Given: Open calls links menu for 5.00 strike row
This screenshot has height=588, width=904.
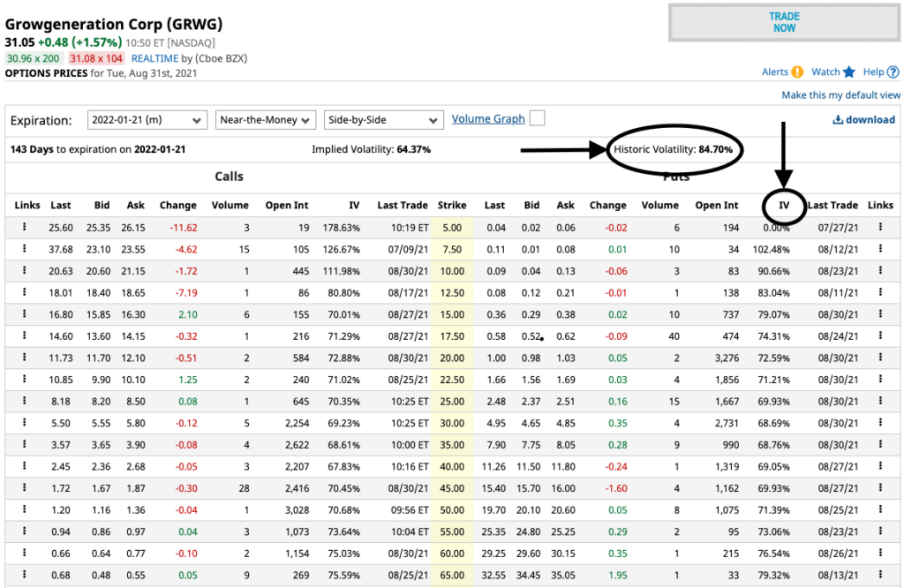Looking at the screenshot, I should click(24, 227).
